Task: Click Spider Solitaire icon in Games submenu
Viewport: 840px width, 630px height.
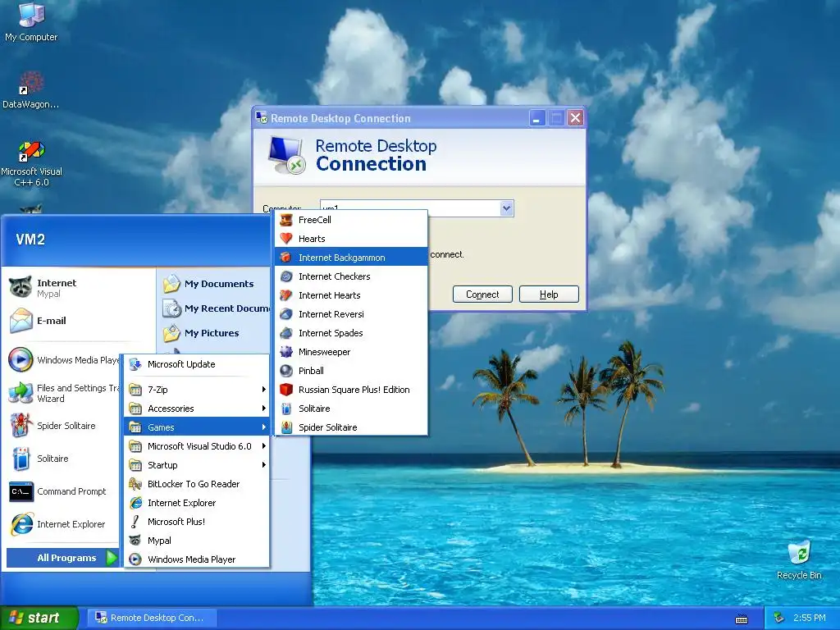Action: [286, 427]
